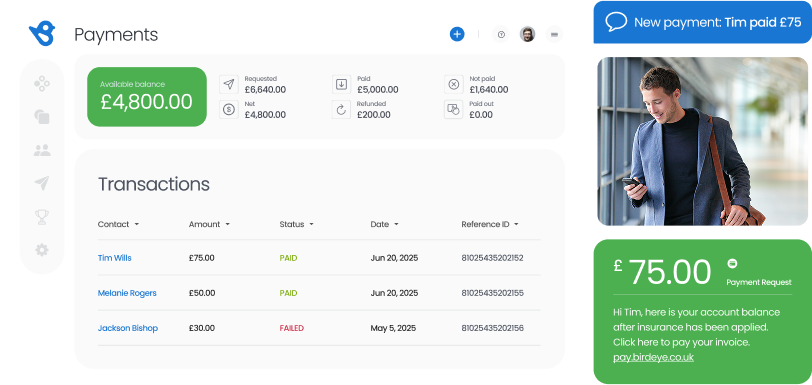The width and height of the screenshot is (812, 385).
Task: Click the £50.00 amount cell
Action: pos(201,293)
